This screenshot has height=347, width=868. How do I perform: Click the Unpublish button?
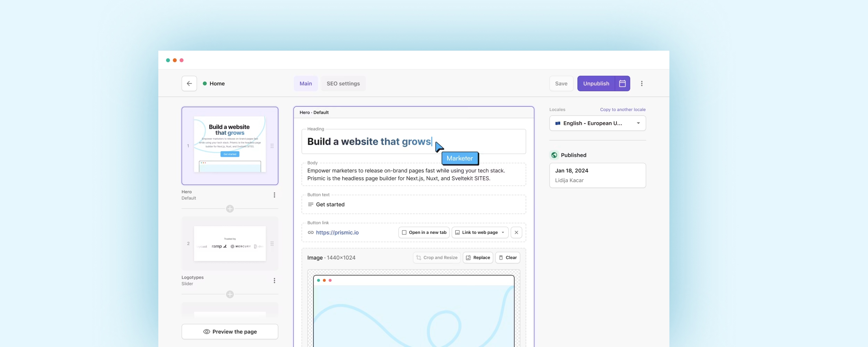(x=596, y=84)
